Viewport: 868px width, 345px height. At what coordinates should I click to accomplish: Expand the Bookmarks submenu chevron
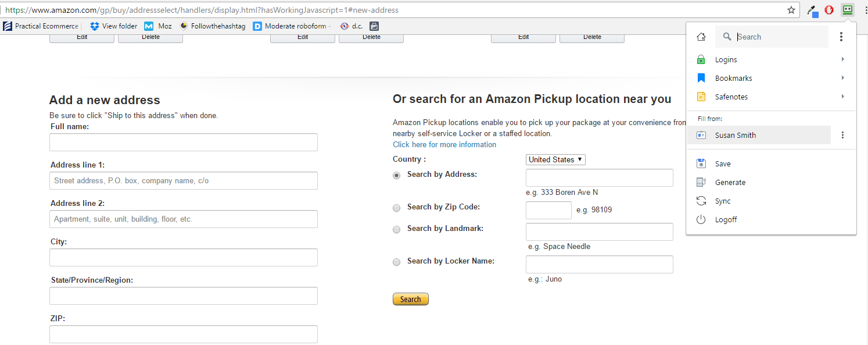click(843, 77)
